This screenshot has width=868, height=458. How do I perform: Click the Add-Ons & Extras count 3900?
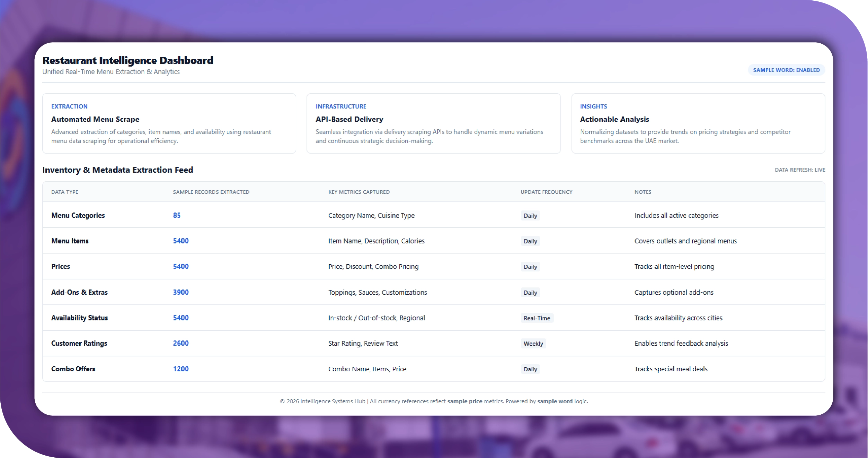click(x=181, y=292)
